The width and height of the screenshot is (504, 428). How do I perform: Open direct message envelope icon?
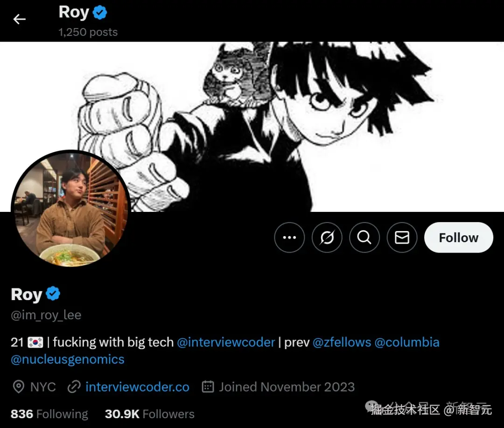click(x=402, y=238)
